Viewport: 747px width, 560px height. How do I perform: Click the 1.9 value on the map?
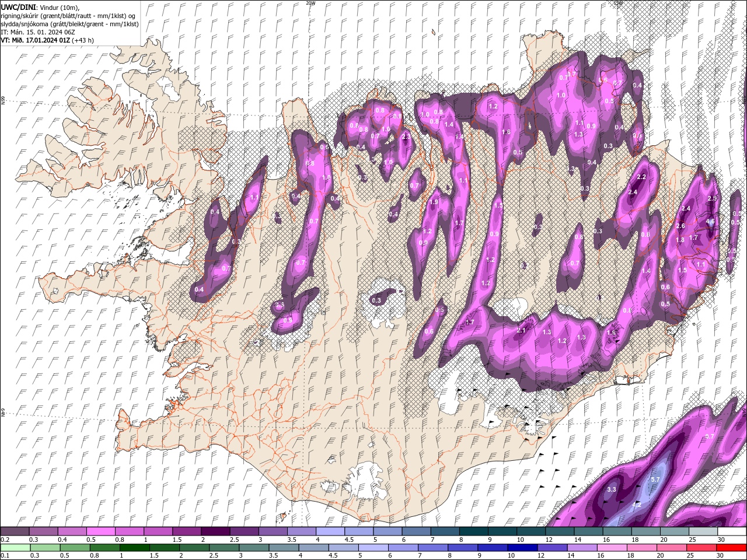434,202
